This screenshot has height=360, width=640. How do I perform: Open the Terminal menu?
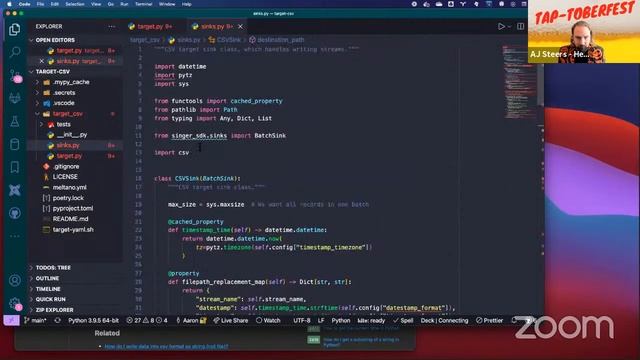coord(143,4)
